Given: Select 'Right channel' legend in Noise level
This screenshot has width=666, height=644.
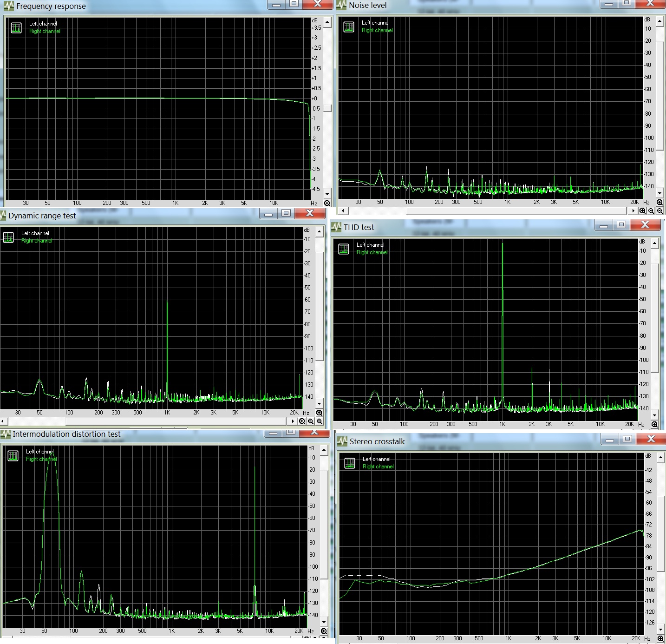Looking at the screenshot, I should click(x=377, y=30).
